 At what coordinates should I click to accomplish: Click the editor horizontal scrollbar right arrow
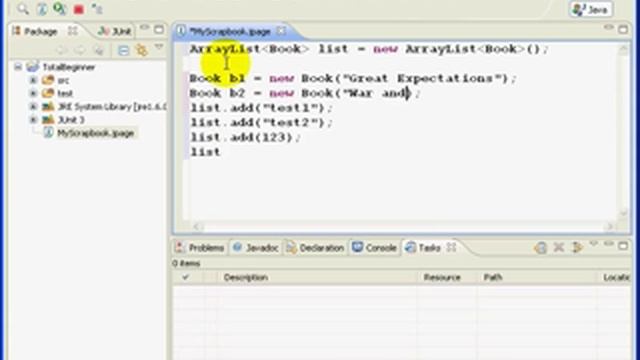point(610,226)
